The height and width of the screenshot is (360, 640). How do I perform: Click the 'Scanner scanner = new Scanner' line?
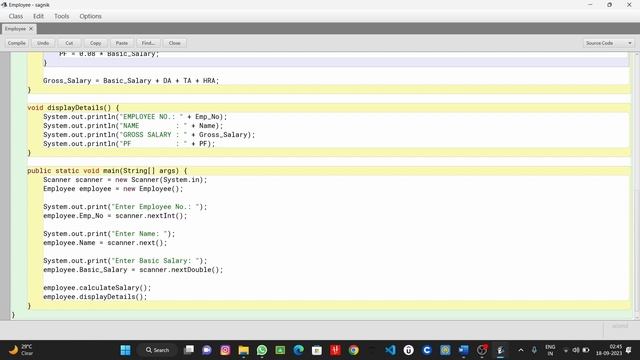125,180
